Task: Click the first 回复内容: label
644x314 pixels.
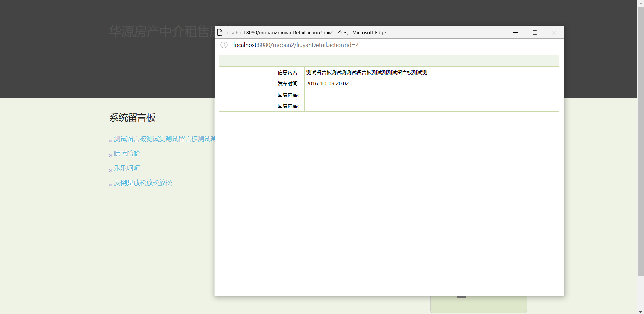Action: [288, 95]
